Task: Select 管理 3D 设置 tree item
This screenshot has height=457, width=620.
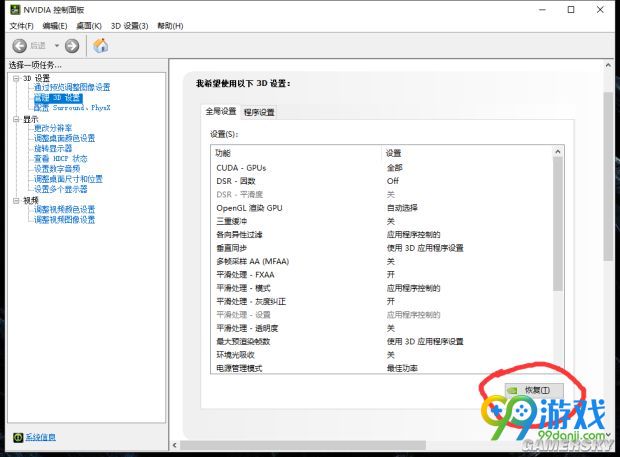Action: (x=58, y=98)
